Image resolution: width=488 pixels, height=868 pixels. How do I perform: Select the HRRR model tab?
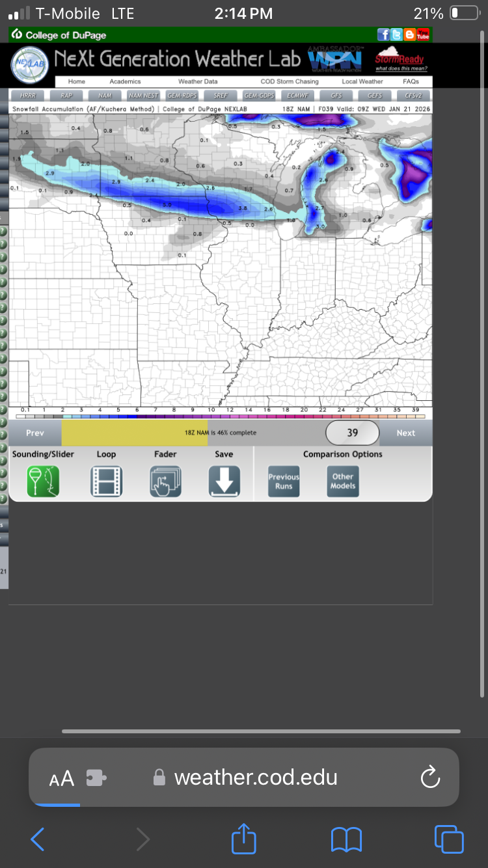27,96
